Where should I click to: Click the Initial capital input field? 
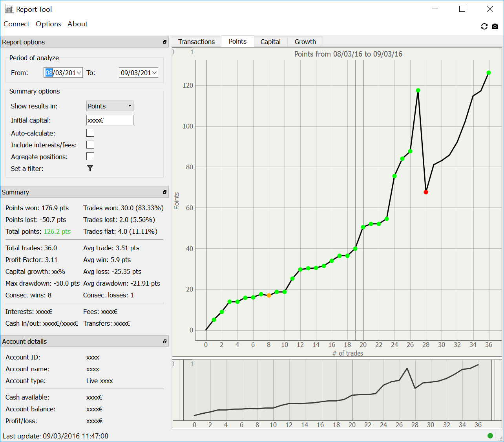[x=110, y=120]
